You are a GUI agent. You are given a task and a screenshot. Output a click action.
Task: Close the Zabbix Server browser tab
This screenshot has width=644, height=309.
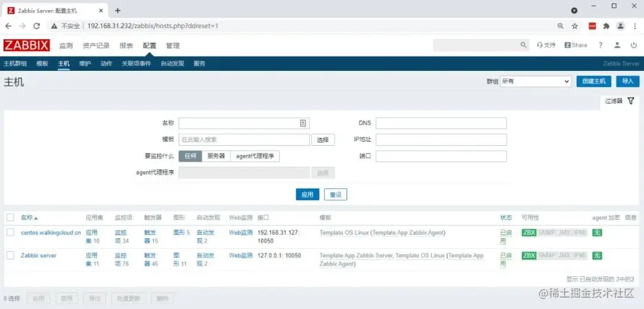[x=101, y=10]
